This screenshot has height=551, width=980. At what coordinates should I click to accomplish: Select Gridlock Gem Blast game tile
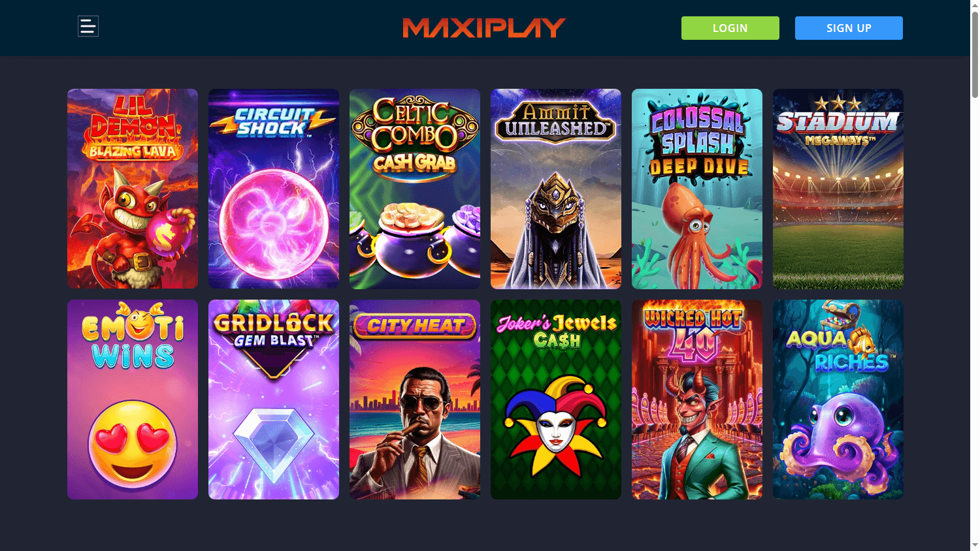[x=274, y=400]
